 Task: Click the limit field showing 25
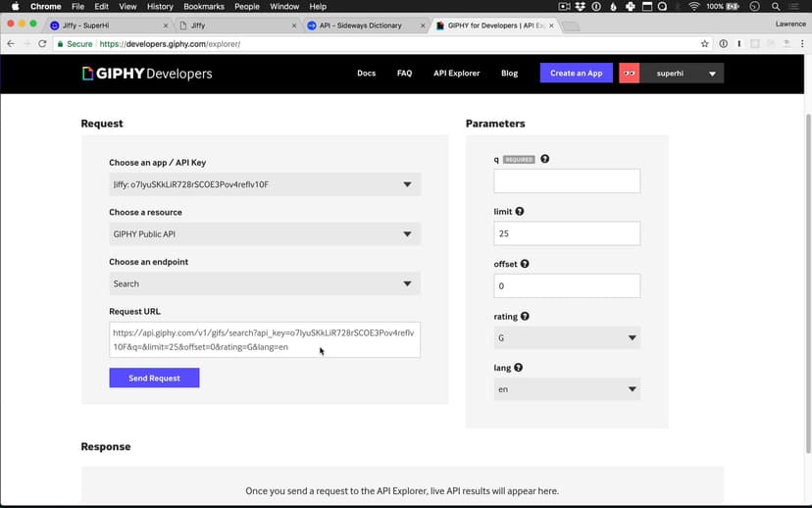567,233
